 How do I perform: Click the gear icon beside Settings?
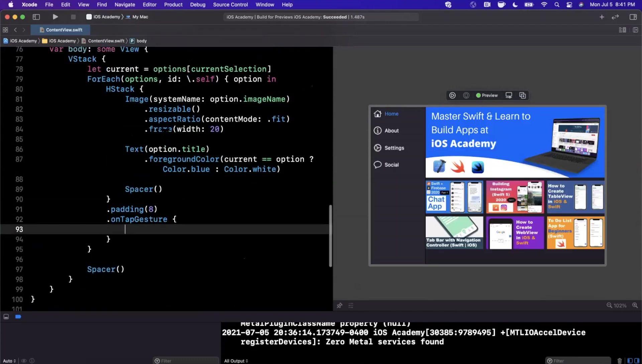[x=378, y=148]
